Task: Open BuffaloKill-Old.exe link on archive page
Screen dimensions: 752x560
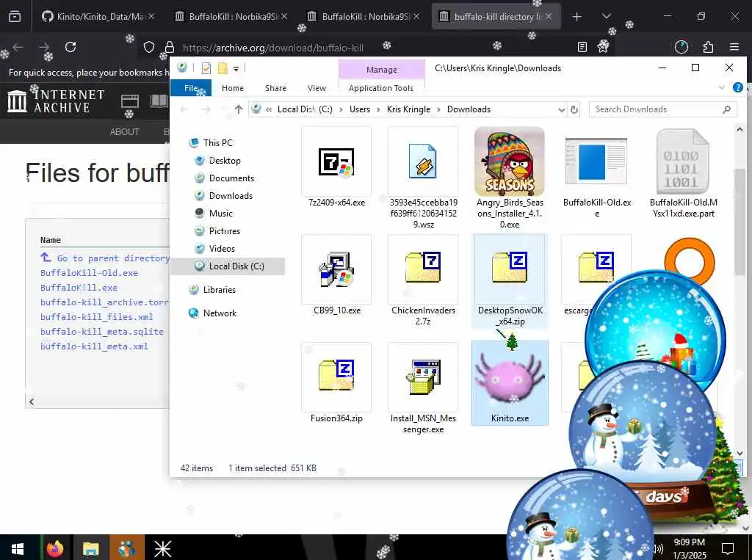Action: (x=89, y=273)
